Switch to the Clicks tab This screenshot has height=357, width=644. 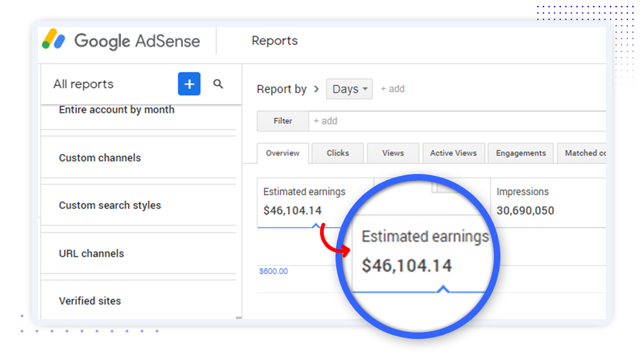pyautogui.click(x=337, y=153)
